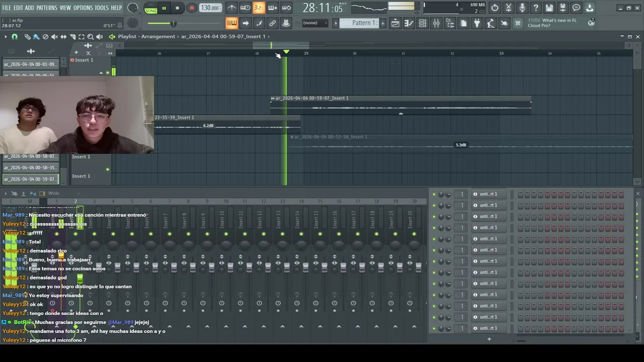Toggle the 3-2-1 countdown before recording
Image resolution: width=644 pixels, height=362 pixels.
259,8
